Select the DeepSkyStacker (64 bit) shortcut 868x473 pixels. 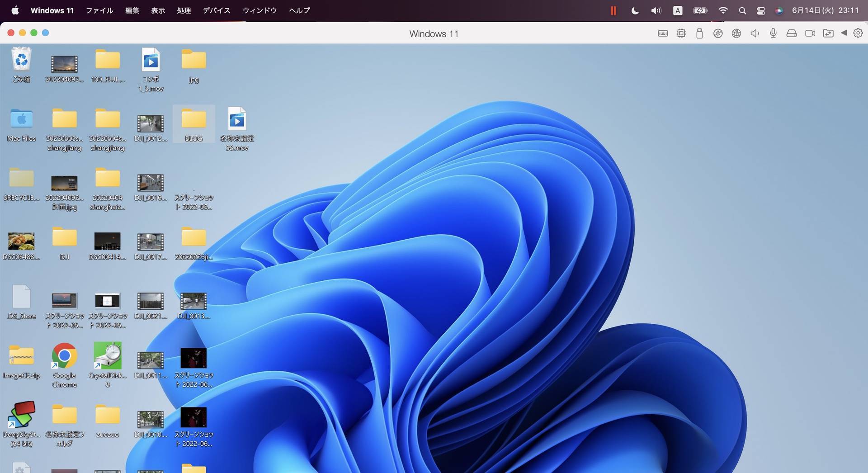pyautogui.click(x=21, y=424)
